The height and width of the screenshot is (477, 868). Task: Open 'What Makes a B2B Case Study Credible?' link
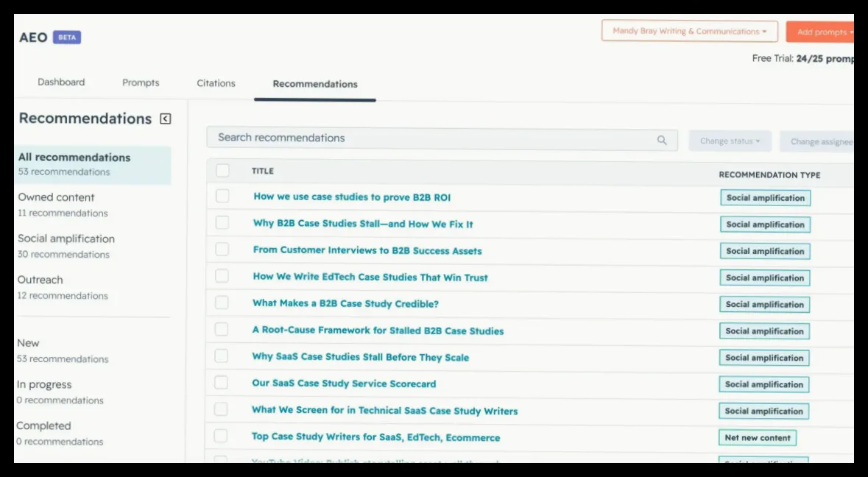(345, 304)
